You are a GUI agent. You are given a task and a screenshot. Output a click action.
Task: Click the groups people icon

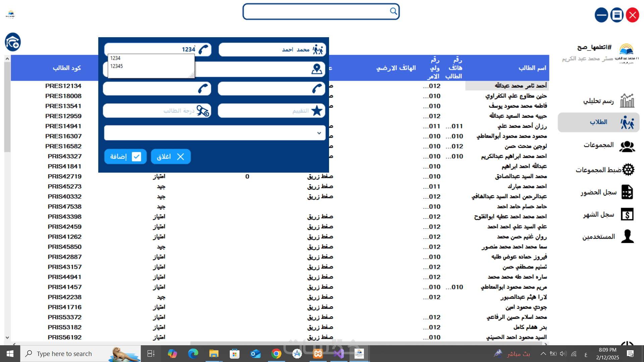[x=627, y=146]
